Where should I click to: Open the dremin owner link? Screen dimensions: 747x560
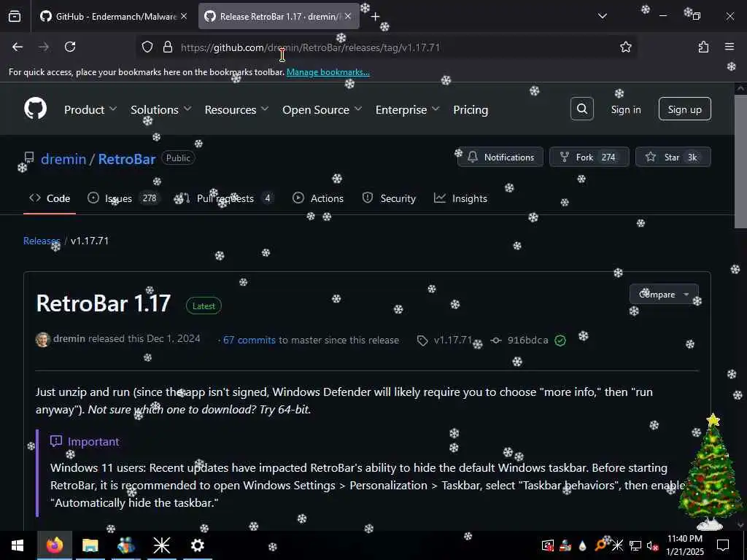pos(63,159)
